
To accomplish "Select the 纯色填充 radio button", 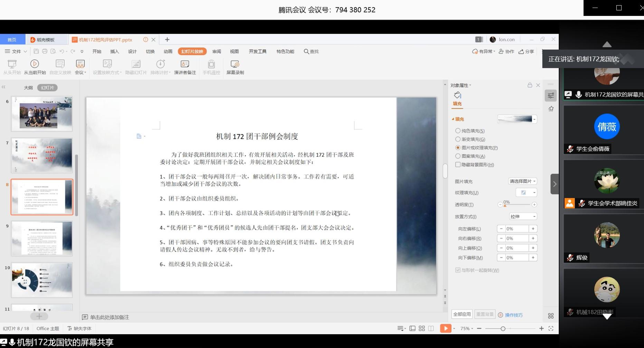I will [458, 131].
